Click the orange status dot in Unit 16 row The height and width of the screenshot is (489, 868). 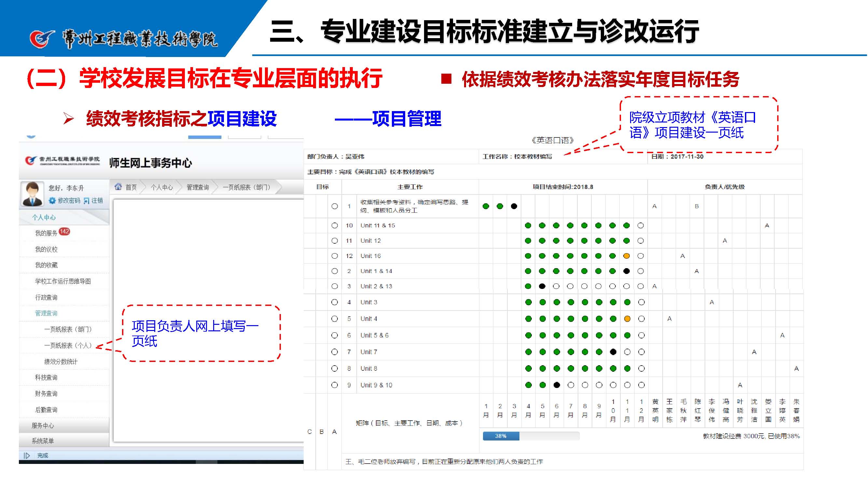627,256
